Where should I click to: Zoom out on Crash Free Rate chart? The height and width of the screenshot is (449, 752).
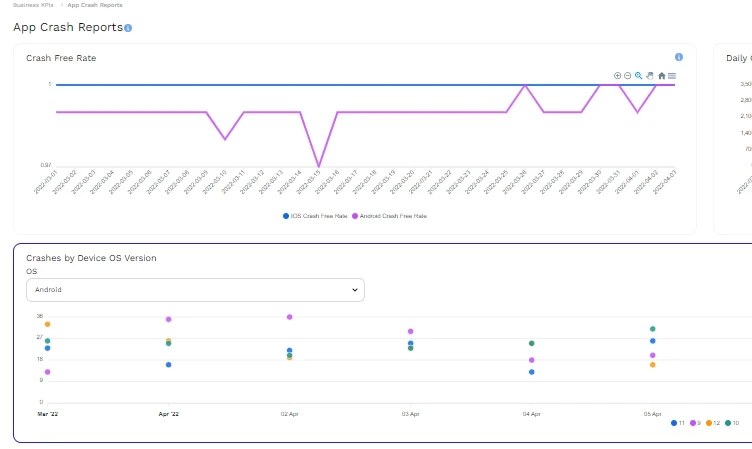point(627,76)
